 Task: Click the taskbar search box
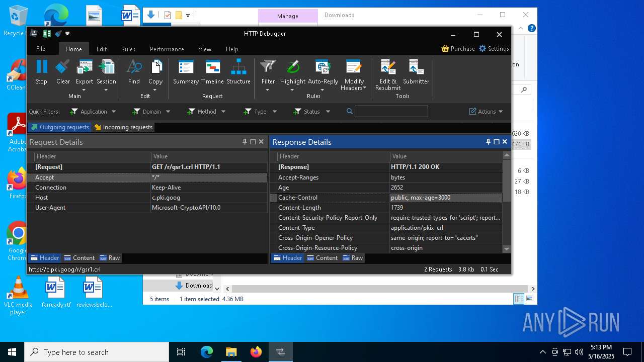(x=97, y=352)
